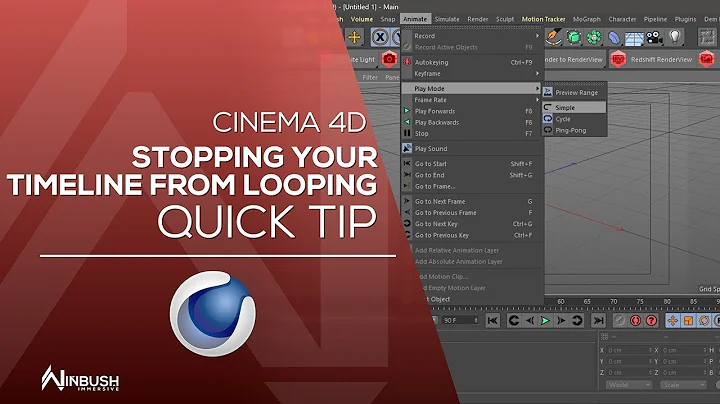
Task: Toggle Scale keying cube icon in timeline
Action: coord(688,320)
